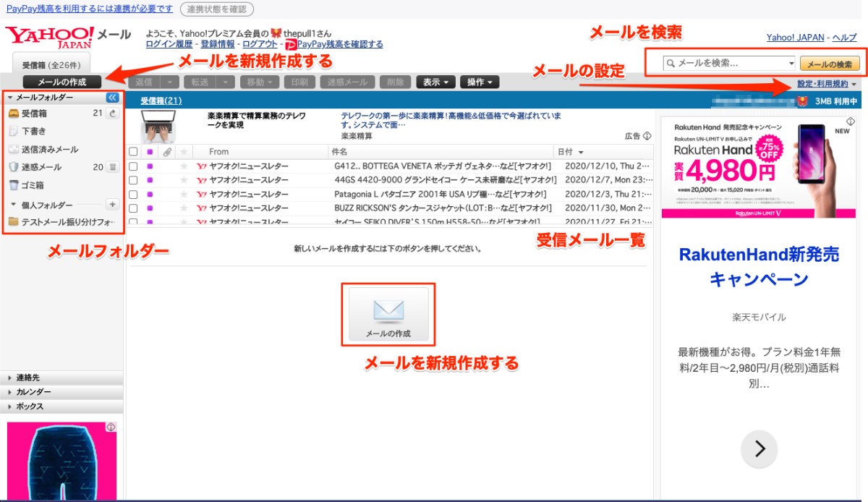Click the メールの検索 button
This screenshot has width=868, height=502.
(829, 64)
